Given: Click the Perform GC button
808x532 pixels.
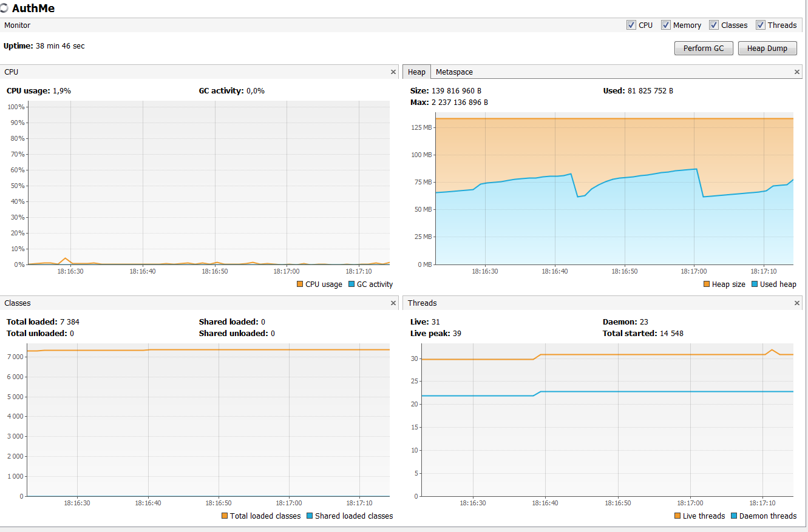Looking at the screenshot, I should pos(704,48).
